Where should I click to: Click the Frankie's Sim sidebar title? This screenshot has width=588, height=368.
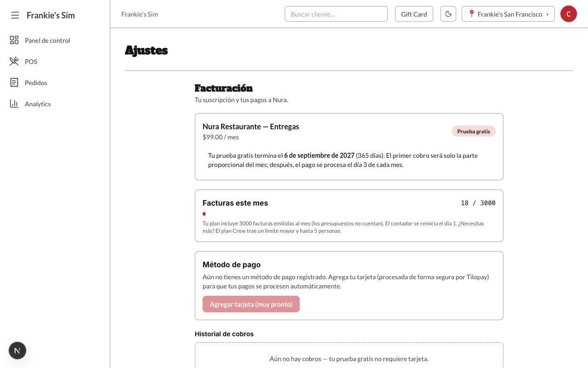(51, 15)
